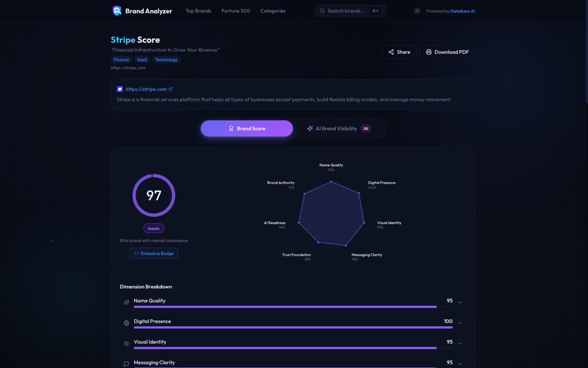This screenshot has height=368, width=588.
Task: Click the search magnifier icon
Action: coord(322,11)
